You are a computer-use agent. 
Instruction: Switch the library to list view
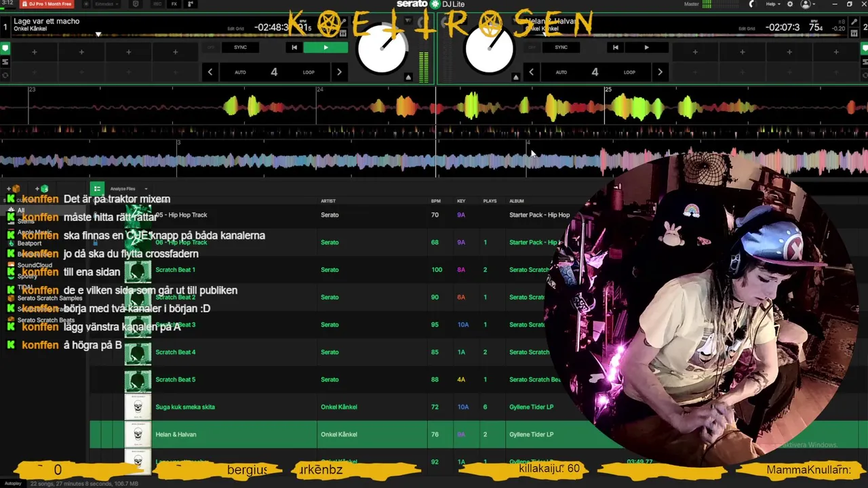(97, 188)
